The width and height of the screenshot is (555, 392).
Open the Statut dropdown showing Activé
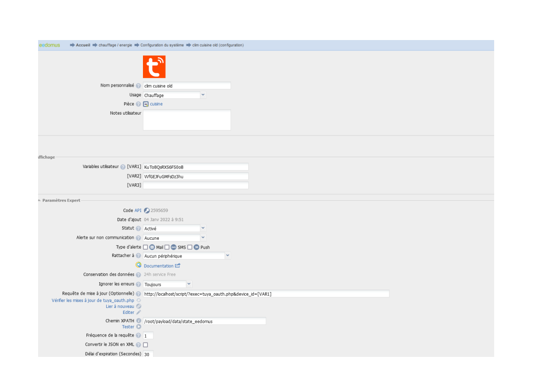pyautogui.click(x=175, y=228)
